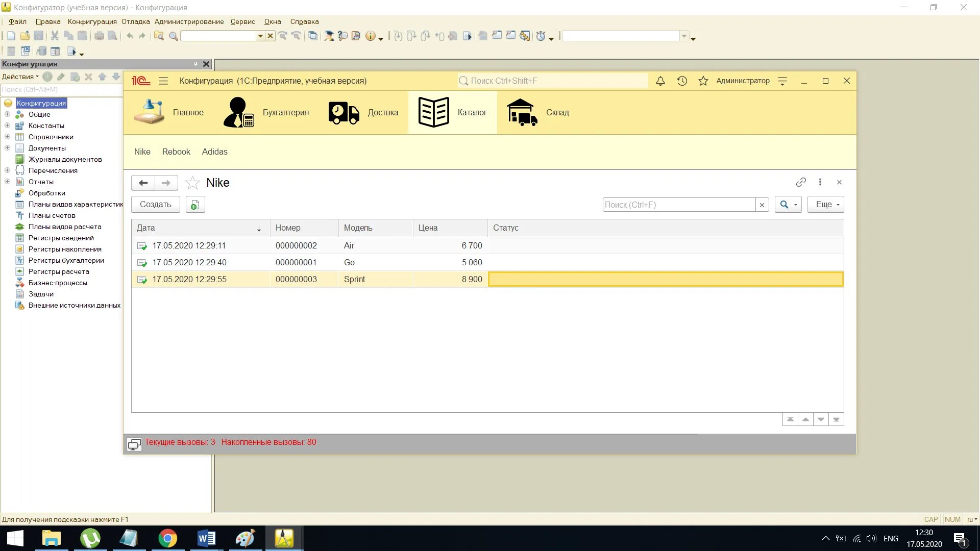
Task: Switch to Adidas tab
Action: click(x=214, y=152)
